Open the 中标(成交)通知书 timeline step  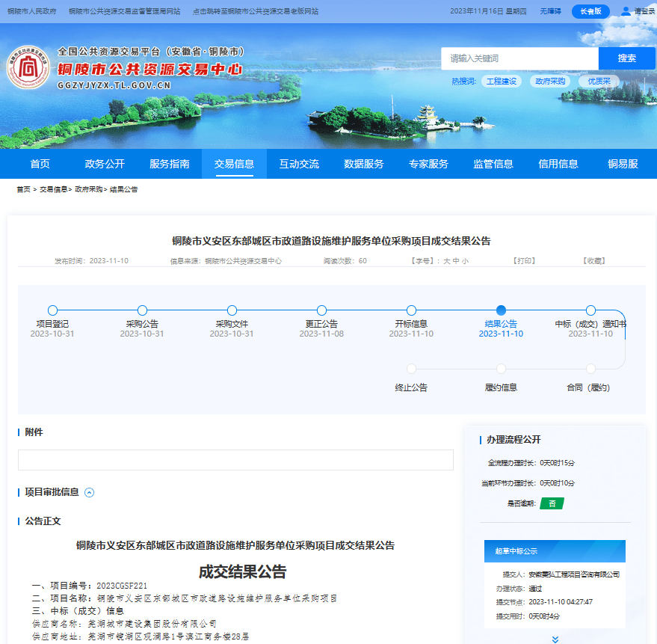pyautogui.click(x=590, y=310)
